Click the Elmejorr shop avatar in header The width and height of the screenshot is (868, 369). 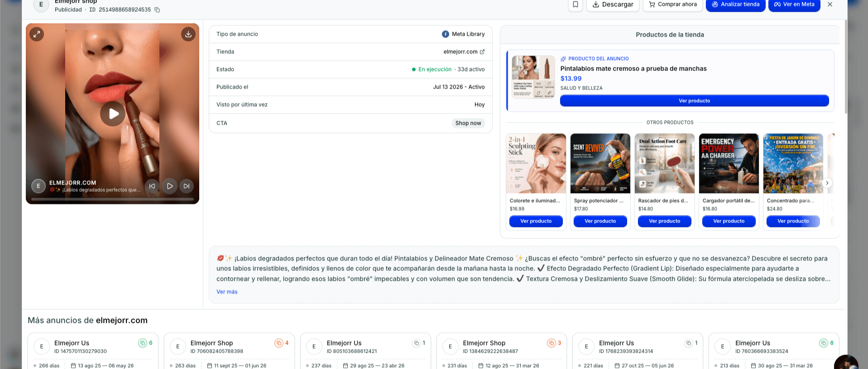[x=41, y=5]
